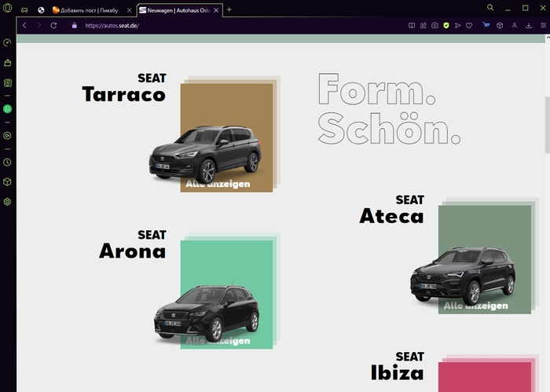
Task: Open My Flow send arrow icon
Action: pos(458,25)
